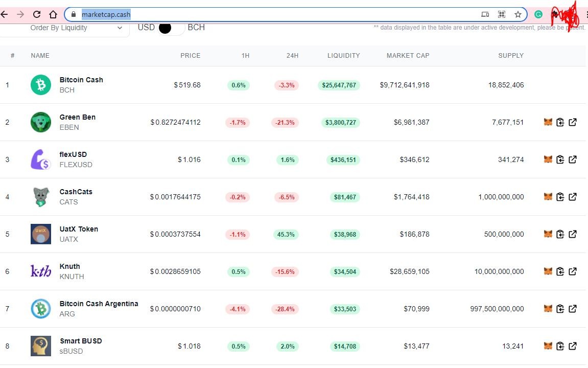The image size is (588, 368).
Task: Open UatX Token external link icon
Action: pos(573,234)
